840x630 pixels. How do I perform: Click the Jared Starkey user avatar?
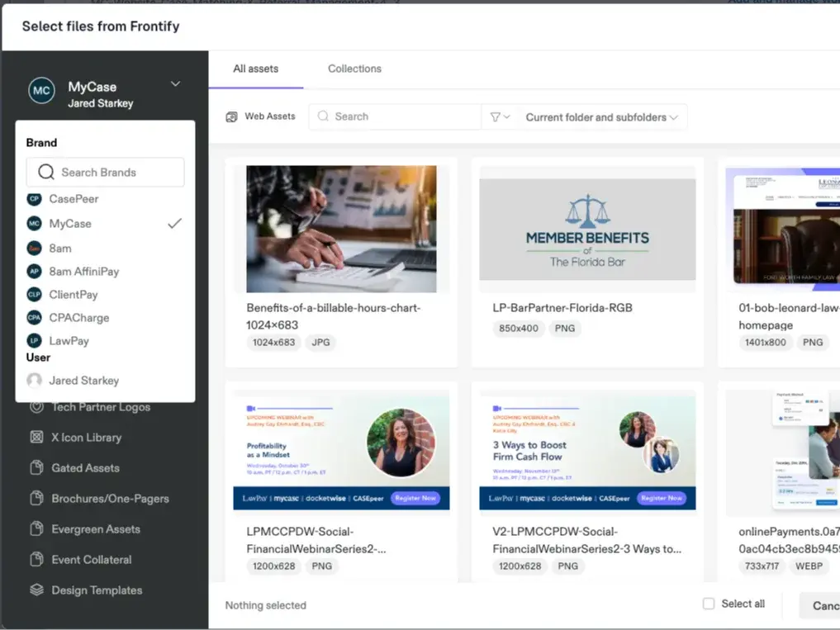click(34, 381)
